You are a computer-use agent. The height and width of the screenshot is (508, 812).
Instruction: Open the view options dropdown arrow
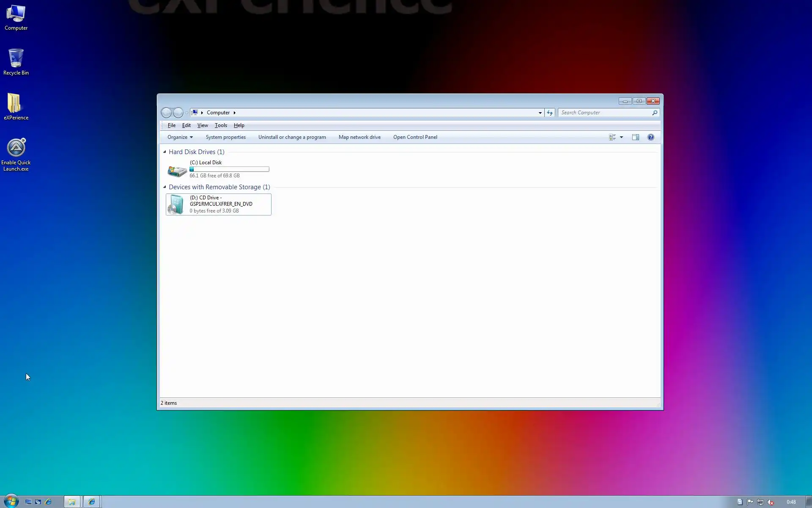(x=621, y=137)
